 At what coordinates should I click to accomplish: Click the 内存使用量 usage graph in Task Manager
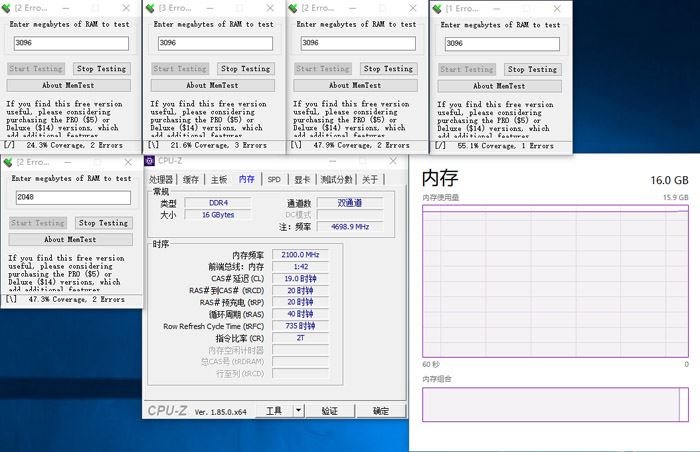[555, 281]
